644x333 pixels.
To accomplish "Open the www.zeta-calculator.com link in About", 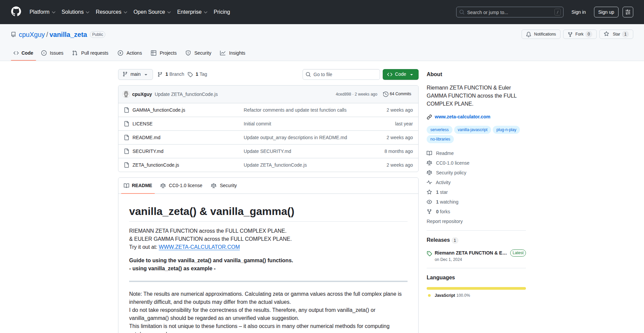I will [x=462, y=117].
